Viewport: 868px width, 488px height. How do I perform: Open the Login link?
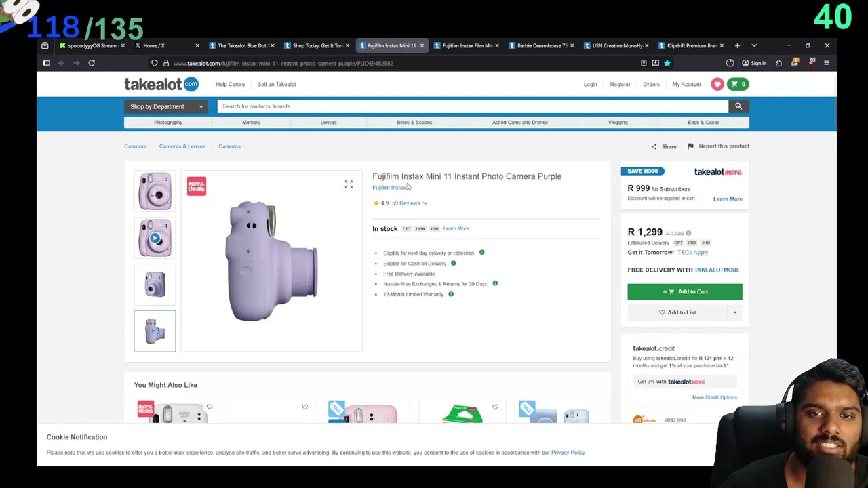click(x=591, y=84)
